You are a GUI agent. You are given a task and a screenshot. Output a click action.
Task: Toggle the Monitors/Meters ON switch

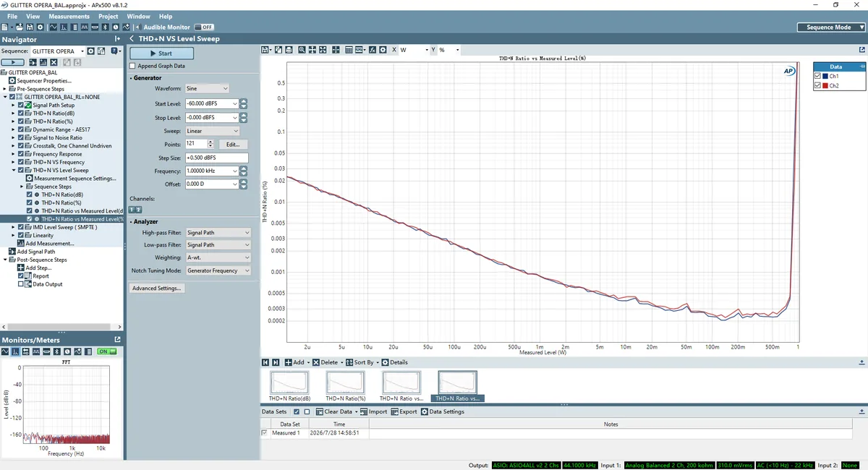coord(107,351)
